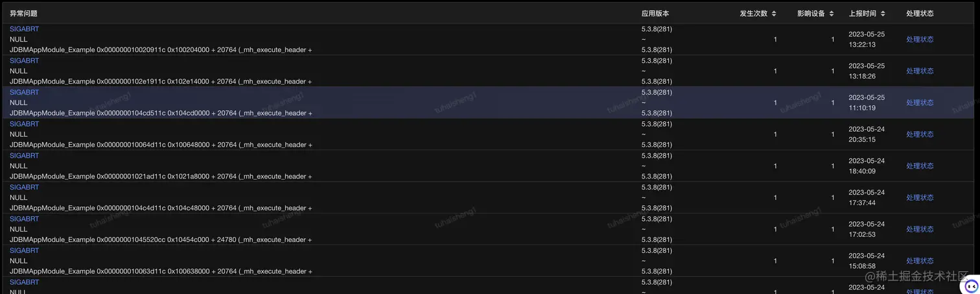Screen dimensions: 980x294
Task: Select row with address 0x10454c000 + 24780
Action: (490, 229)
